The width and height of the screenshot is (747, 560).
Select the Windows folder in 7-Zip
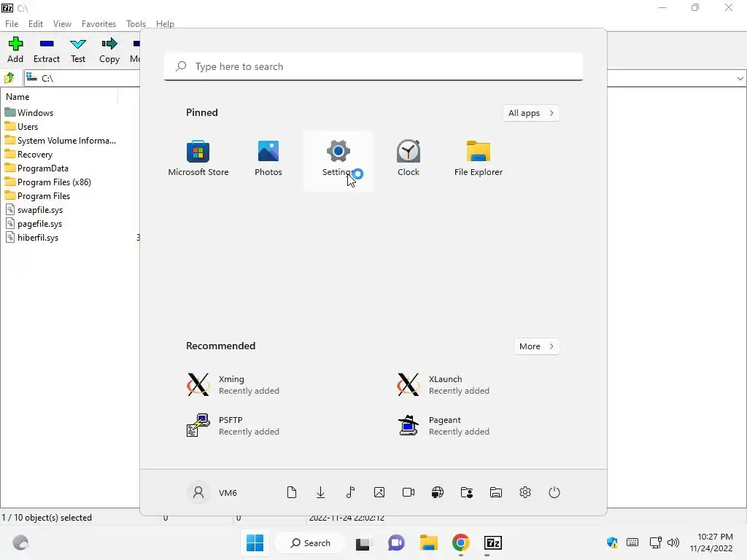29,113
